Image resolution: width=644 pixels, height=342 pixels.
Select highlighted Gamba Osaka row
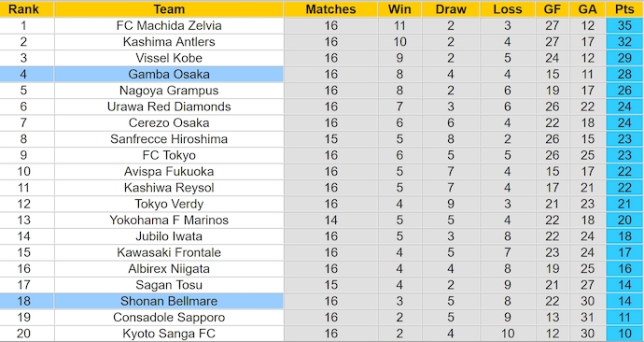click(142, 74)
